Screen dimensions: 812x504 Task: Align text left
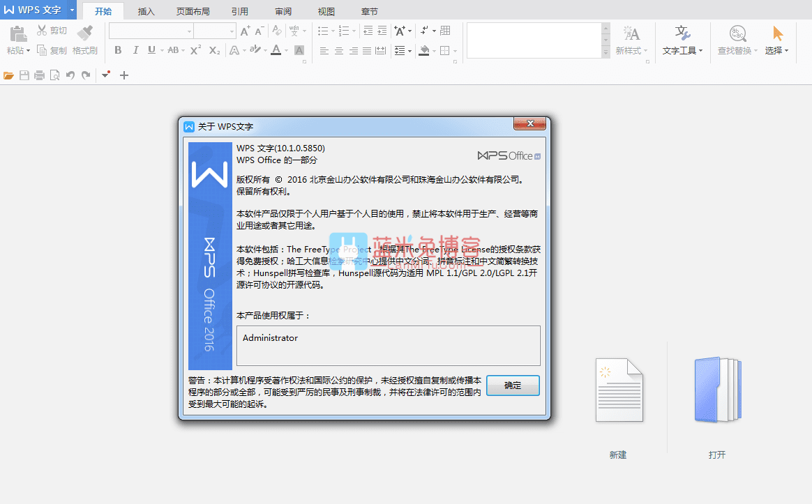pos(324,50)
